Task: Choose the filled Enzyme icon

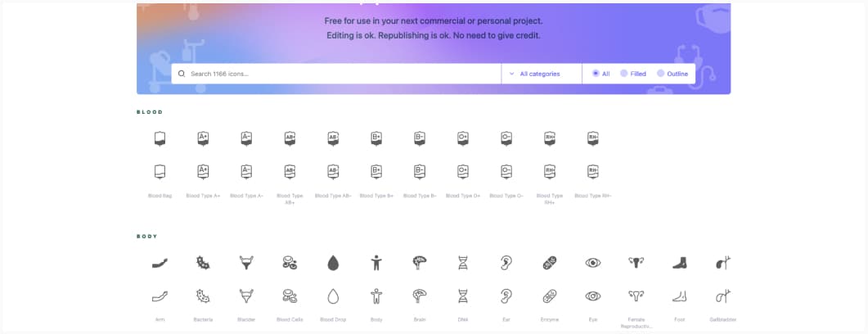Action: [550, 263]
